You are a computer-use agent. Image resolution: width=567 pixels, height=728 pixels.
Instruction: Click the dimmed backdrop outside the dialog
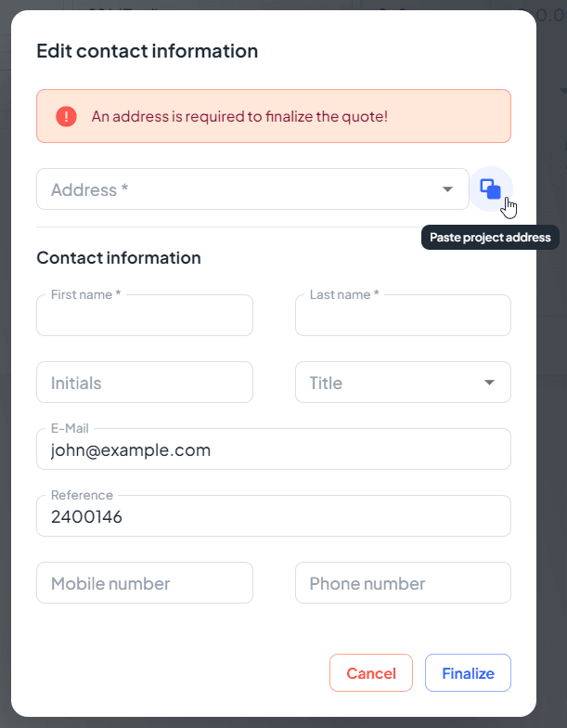(x=552, y=464)
